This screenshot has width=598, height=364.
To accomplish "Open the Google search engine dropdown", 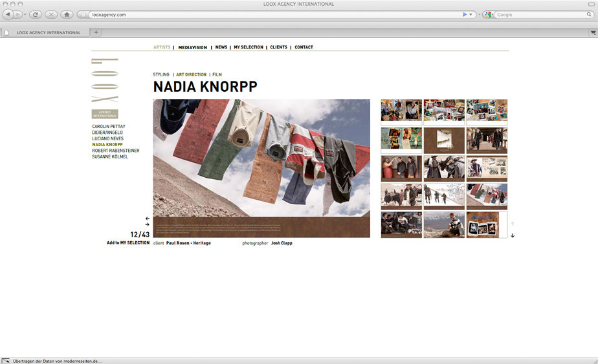I will (489, 14).
